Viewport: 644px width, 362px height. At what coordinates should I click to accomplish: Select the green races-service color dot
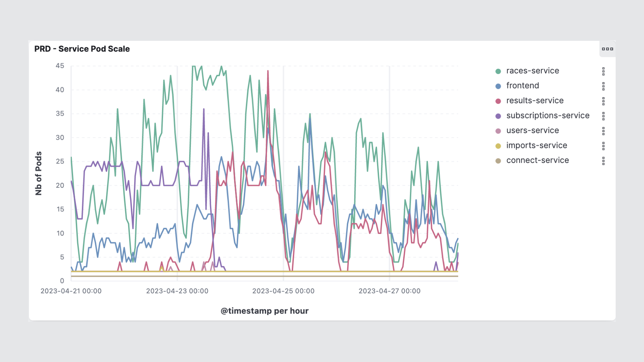498,71
